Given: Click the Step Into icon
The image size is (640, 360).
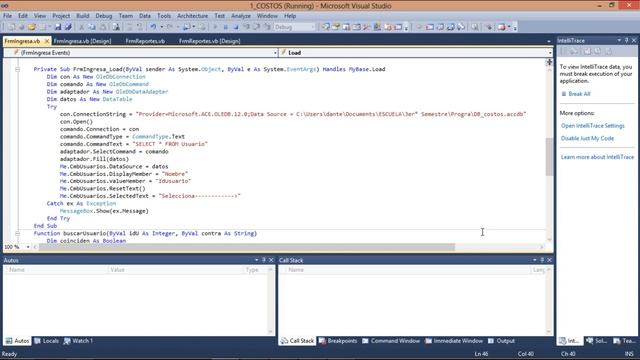Looking at the screenshot, I should pos(247,27).
